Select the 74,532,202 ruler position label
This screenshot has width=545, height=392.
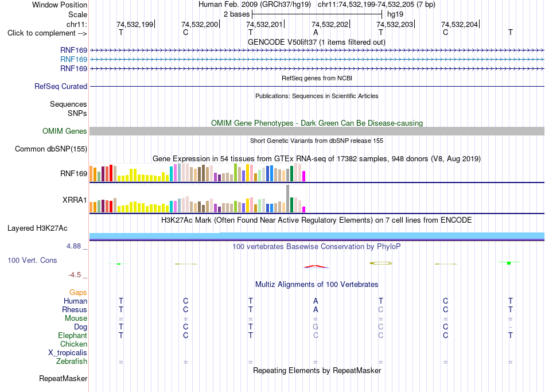[x=330, y=24]
